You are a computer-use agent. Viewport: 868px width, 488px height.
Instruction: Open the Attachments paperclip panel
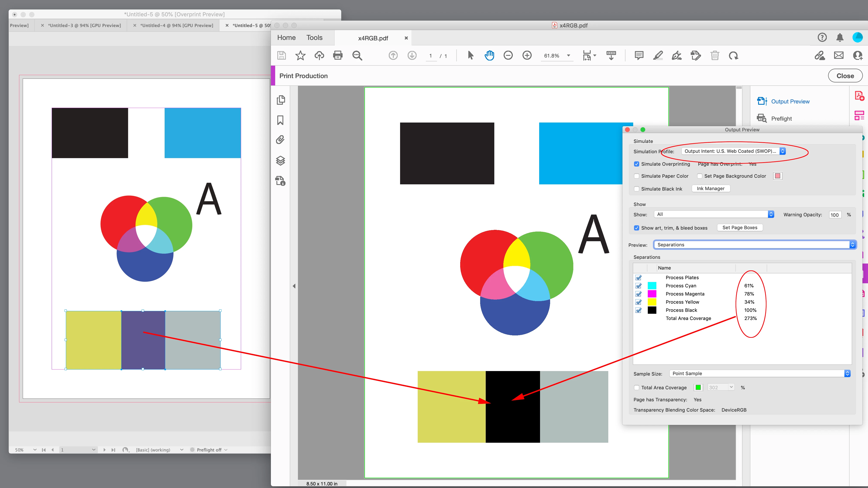pyautogui.click(x=280, y=140)
